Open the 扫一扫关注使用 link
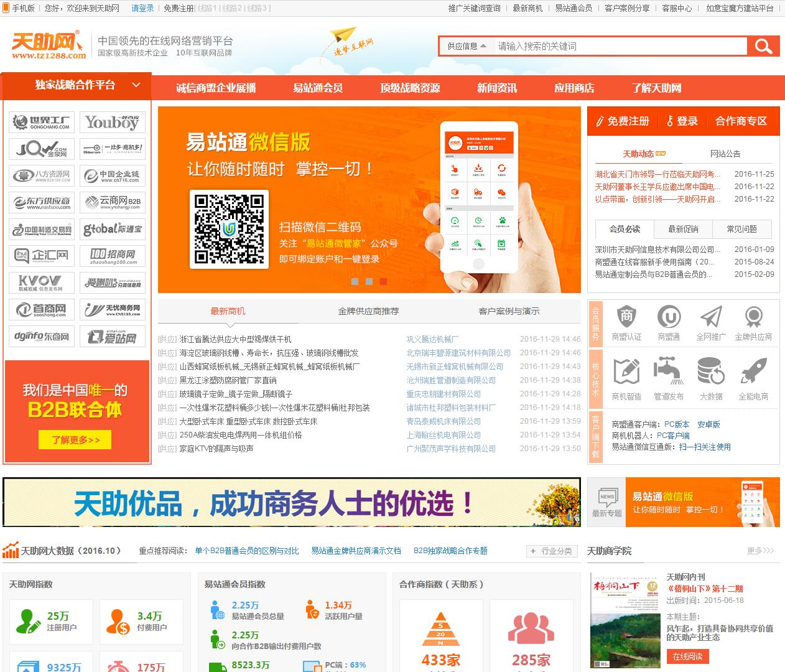Screen dimensions: 785x672 (705, 447)
